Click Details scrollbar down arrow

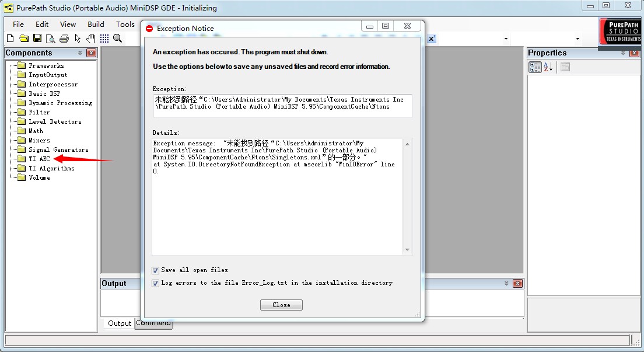click(407, 250)
